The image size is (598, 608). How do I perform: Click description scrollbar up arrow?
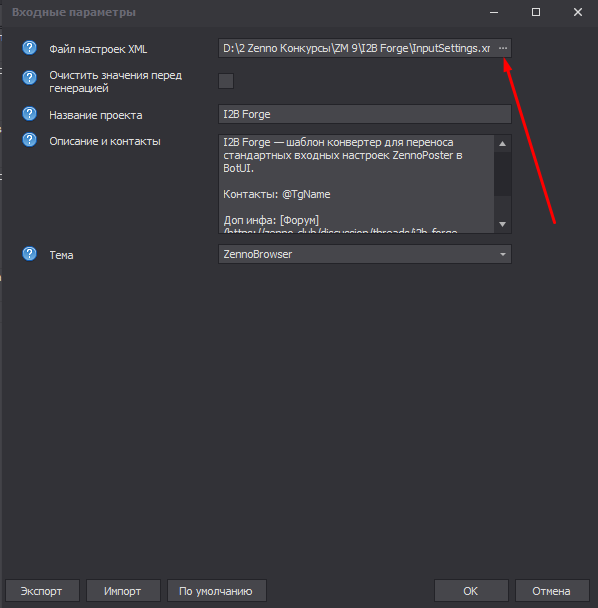coord(503,143)
